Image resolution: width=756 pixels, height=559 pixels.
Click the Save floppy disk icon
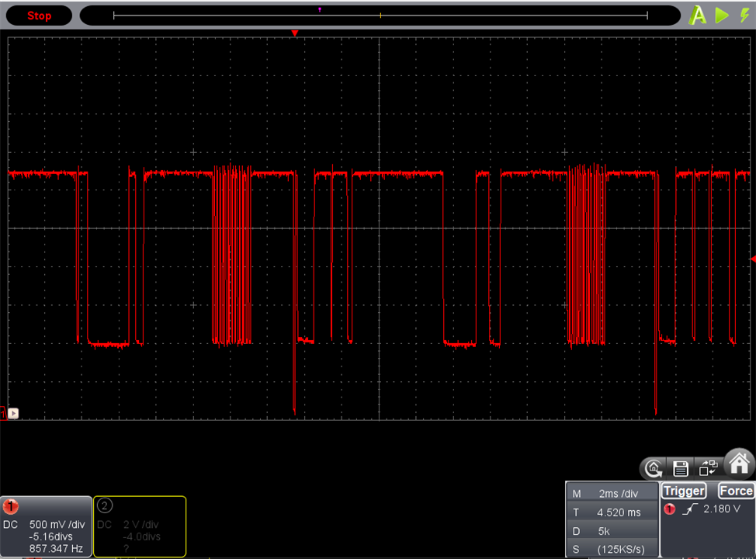coord(681,468)
